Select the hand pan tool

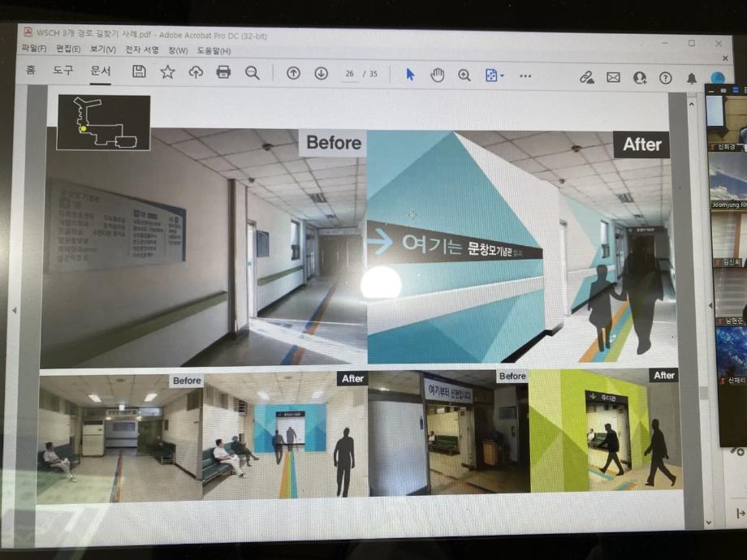pyautogui.click(x=438, y=75)
